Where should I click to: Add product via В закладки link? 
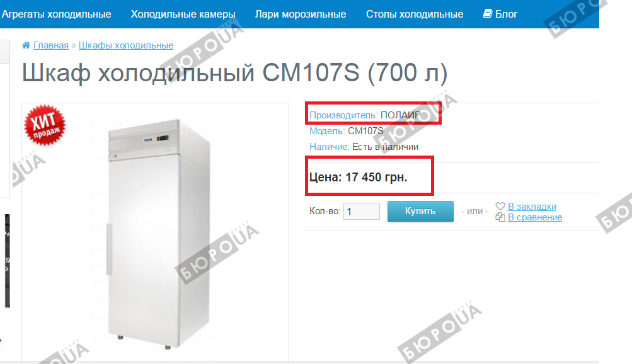coord(532,206)
